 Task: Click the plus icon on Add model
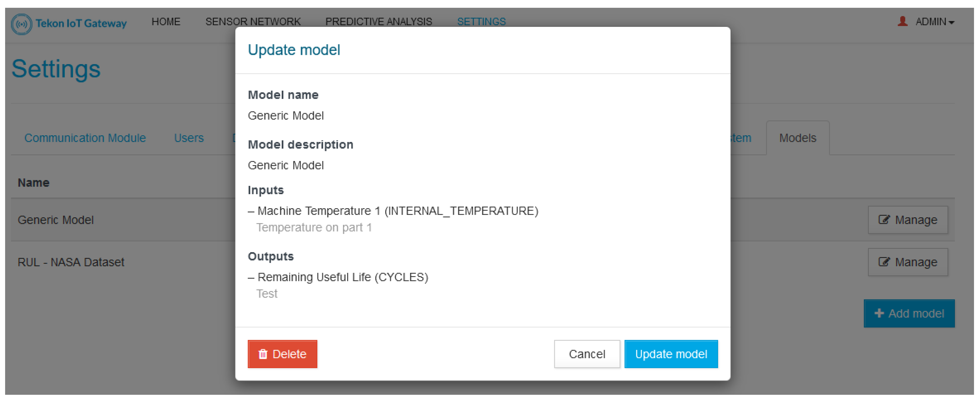pyautogui.click(x=879, y=313)
